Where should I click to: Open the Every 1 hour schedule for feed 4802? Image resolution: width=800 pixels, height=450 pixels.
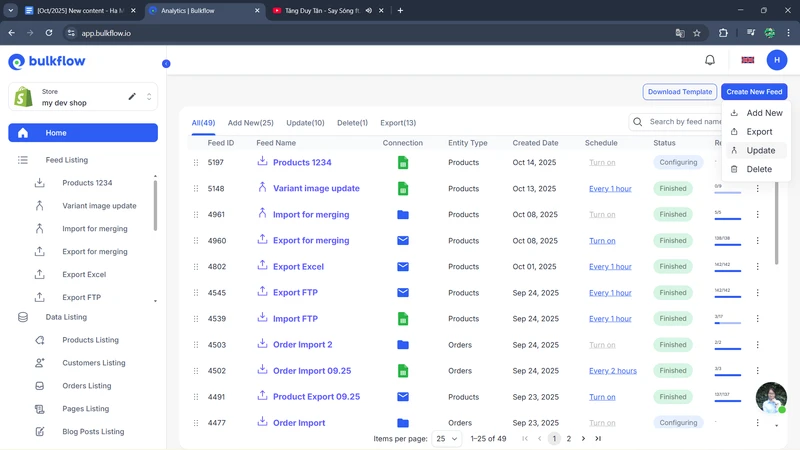pyautogui.click(x=610, y=266)
